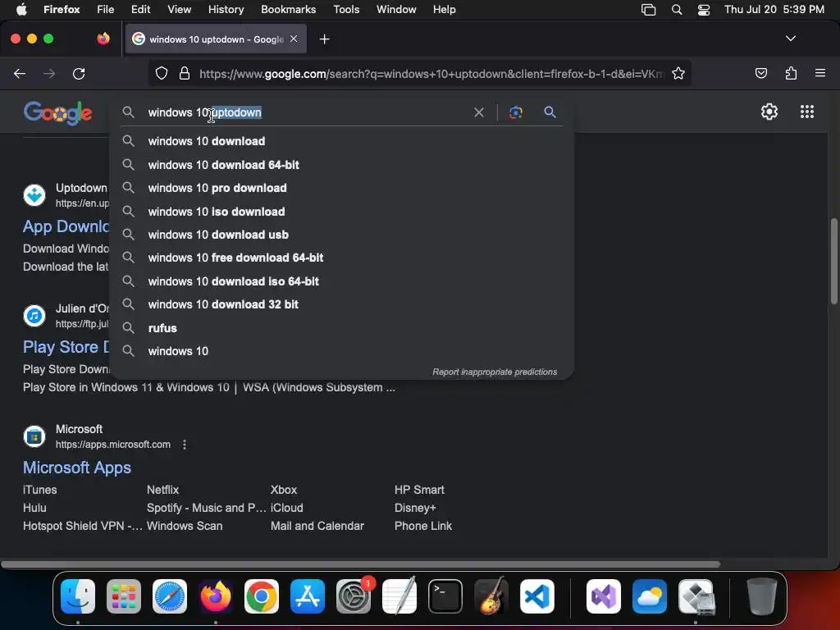Choose suggestion windows 10 download 64-bit
This screenshot has width=840, height=630.
[342, 165]
